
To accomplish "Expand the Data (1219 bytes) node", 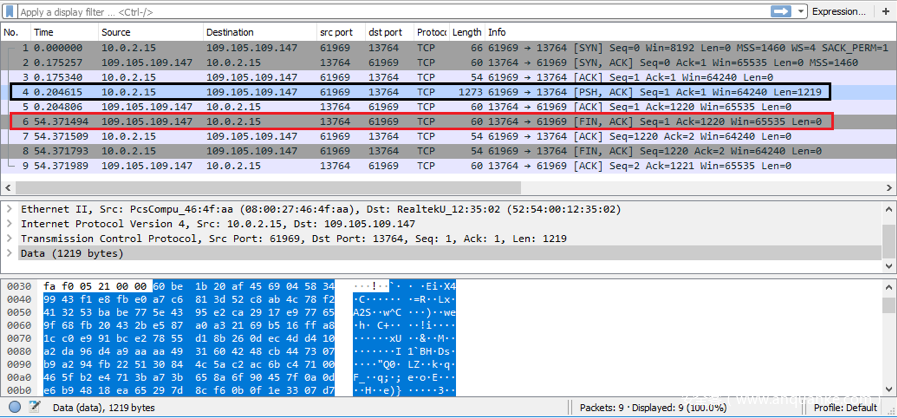I will (x=9, y=254).
